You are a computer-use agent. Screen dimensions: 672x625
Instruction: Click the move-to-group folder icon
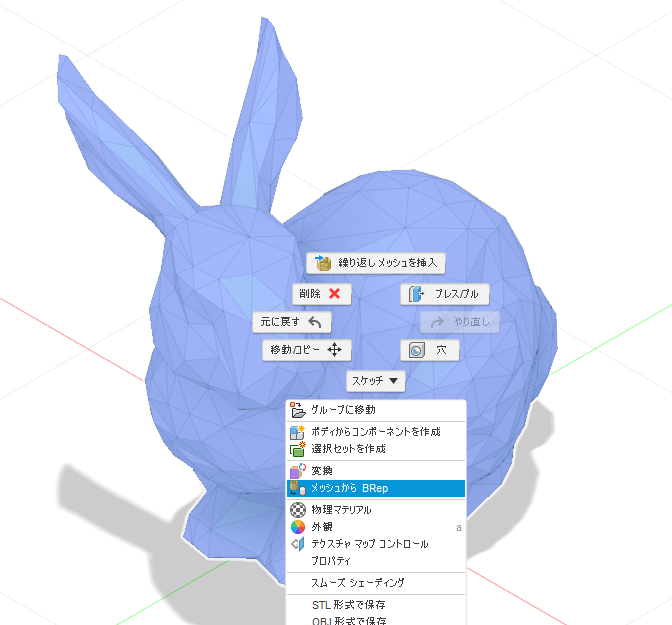click(x=297, y=410)
